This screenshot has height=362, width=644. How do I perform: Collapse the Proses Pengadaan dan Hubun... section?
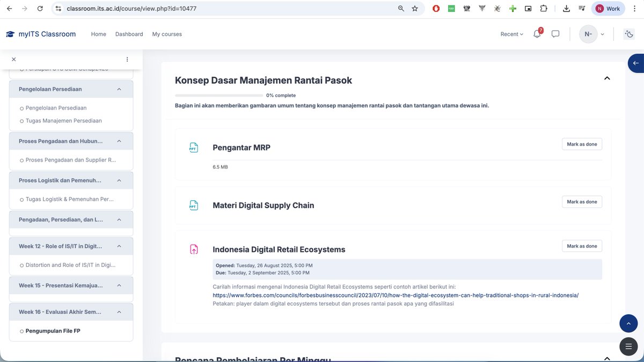coord(119,141)
